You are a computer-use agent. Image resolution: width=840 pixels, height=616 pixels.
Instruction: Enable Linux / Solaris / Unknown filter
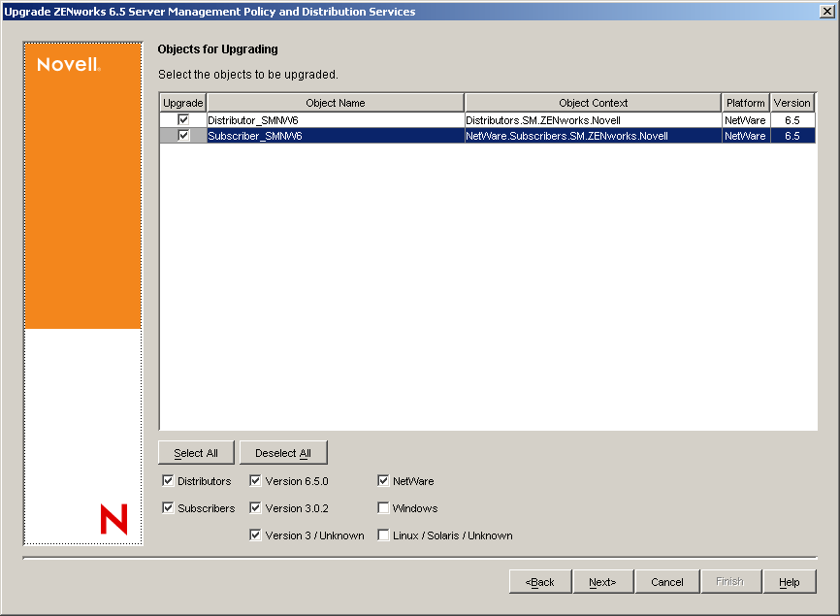click(383, 535)
